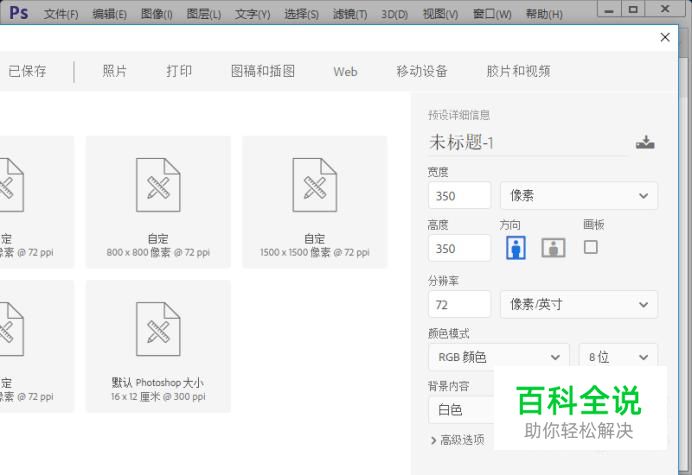Switch to the 移动设备 tab
This screenshot has height=475, width=692.
click(x=422, y=71)
